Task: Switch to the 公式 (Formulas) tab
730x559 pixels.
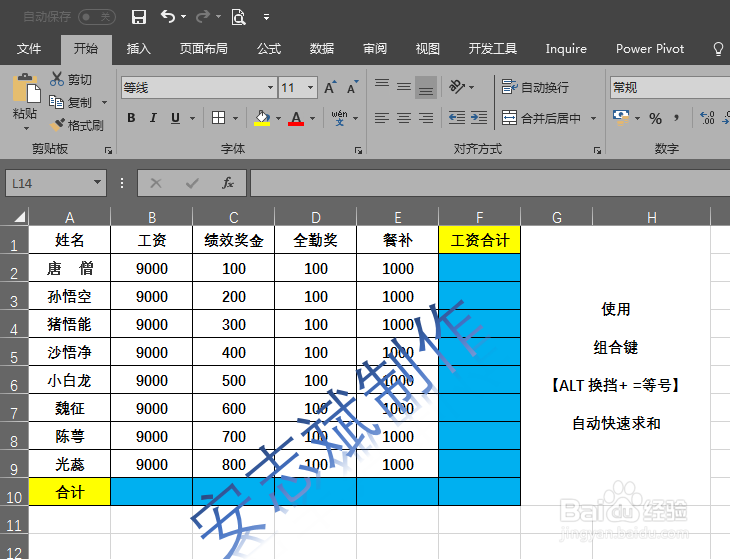Action: [269, 48]
